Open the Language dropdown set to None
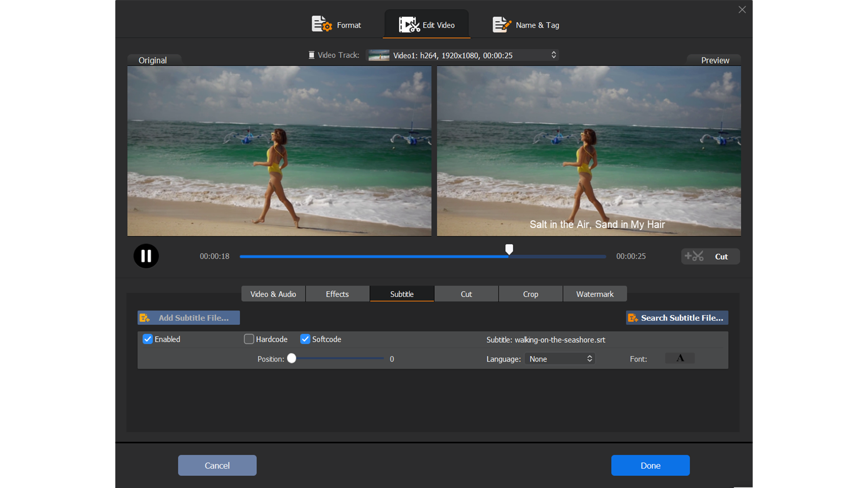The width and height of the screenshot is (868, 488). tap(559, 359)
